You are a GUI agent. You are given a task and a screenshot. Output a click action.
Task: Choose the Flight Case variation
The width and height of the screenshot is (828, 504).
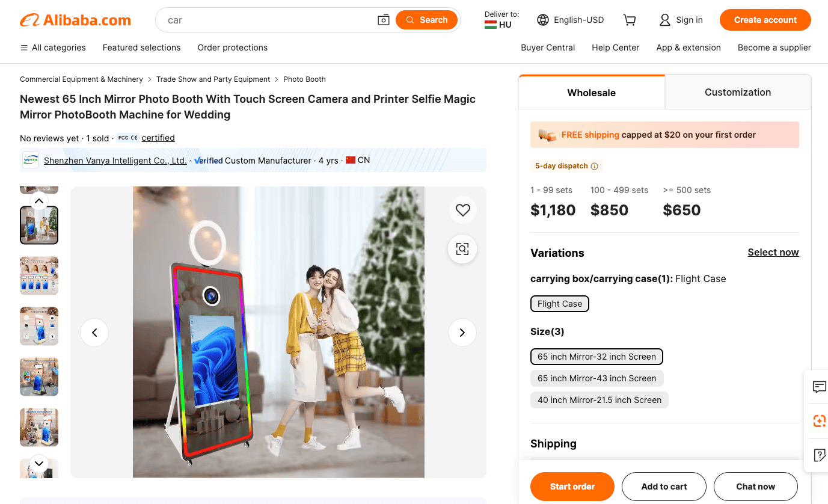tap(560, 304)
